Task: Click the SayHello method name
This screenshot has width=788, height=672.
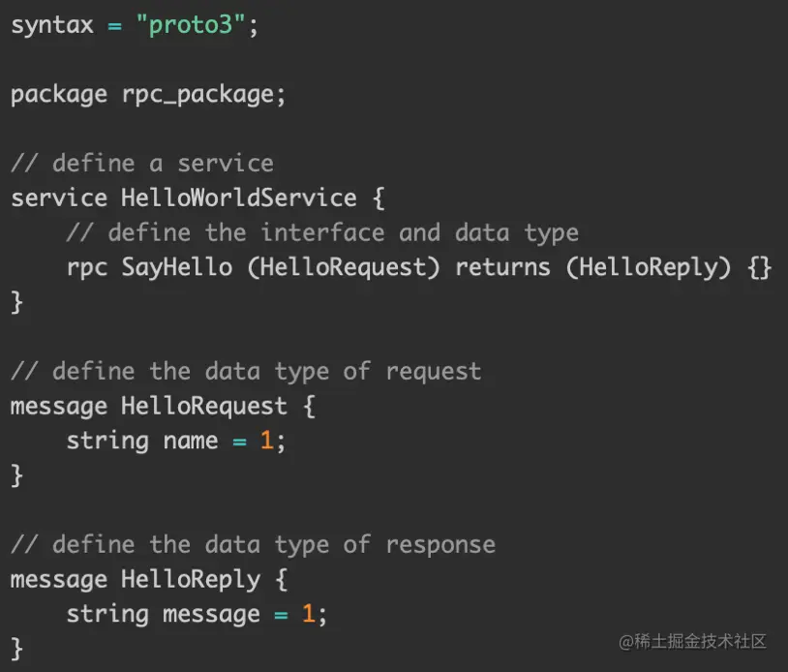Action: point(177,267)
